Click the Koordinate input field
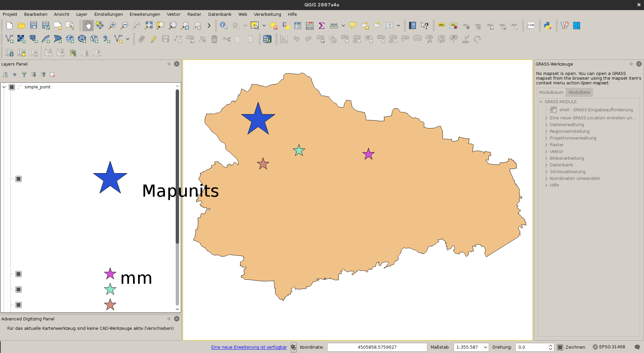Screen dimensions: 644x353 point(377,347)
